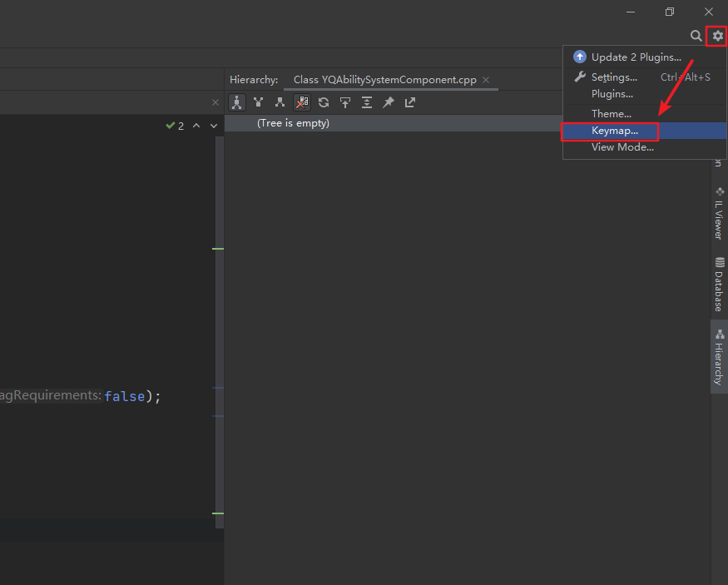Image resolution: width=728 pixels, height=585 pixels.
Task: Open Keymap... from the popup menu
Action: [645, 131]
